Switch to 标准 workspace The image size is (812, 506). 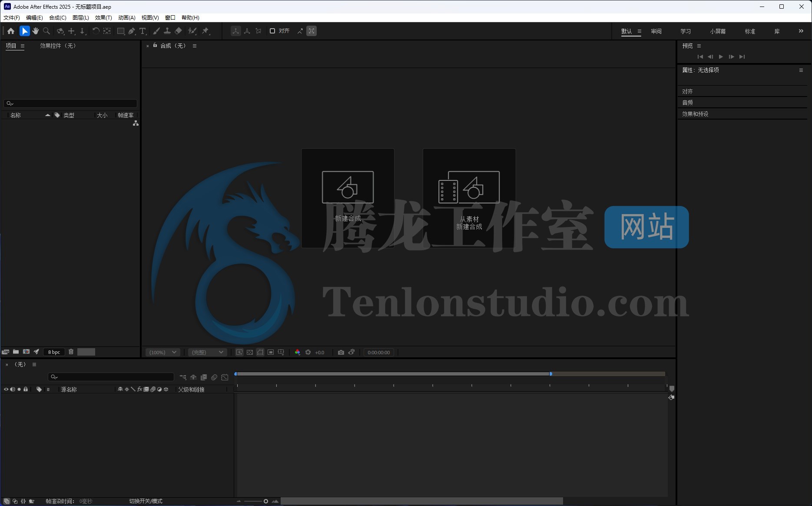(750, 31)
